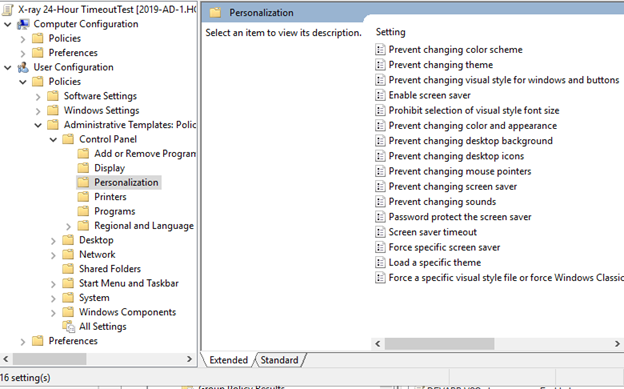
Task: Click left arrow of tree pane scrollbar
Action: [x=6, y=359]
